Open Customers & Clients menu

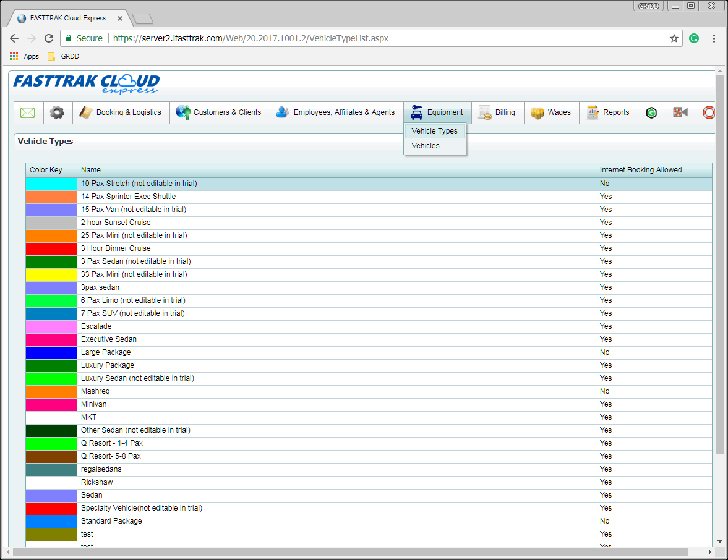[219, 112]
